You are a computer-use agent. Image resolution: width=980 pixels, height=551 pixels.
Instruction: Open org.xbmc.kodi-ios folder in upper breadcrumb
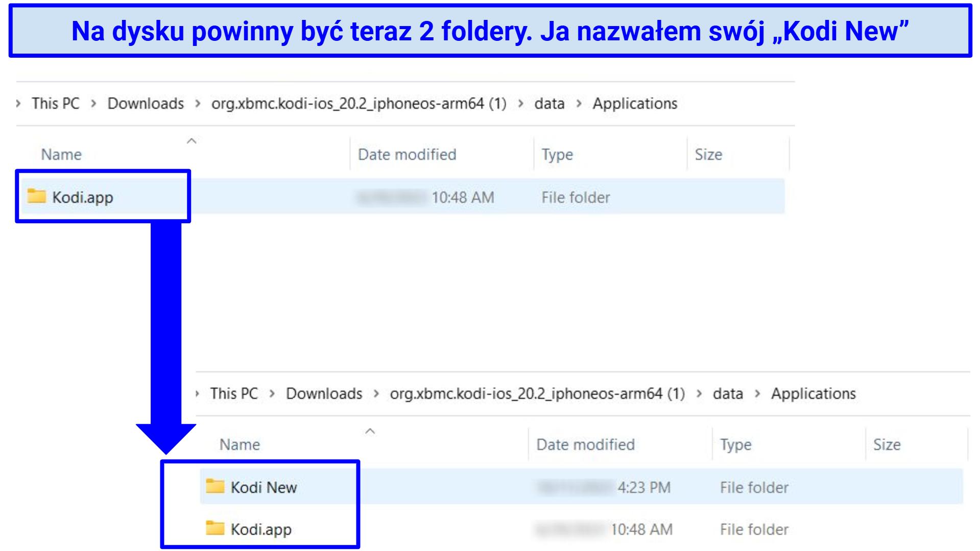pyautogui.click(x=359, y=104)
